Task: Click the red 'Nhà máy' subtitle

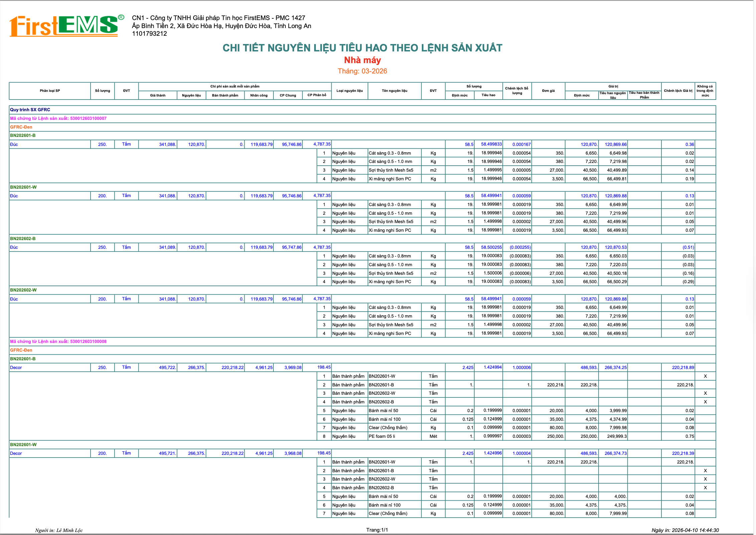Action: [x=362, y=60]
